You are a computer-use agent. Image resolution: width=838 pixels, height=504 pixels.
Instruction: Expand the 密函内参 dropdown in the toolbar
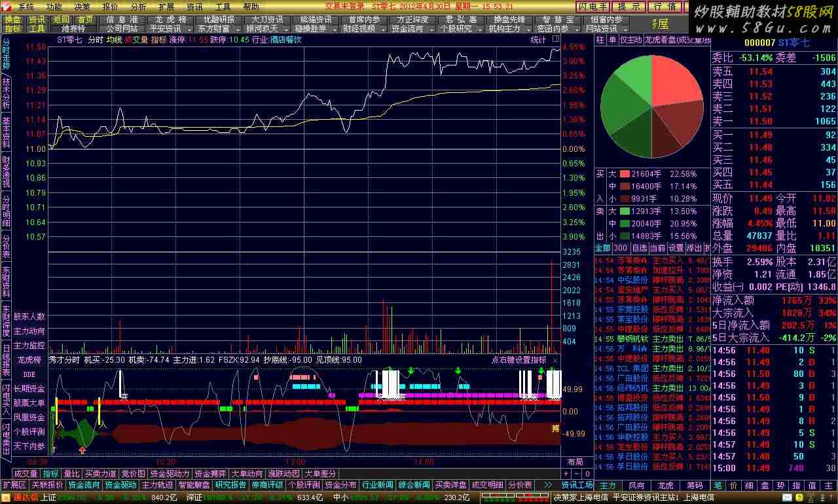[x=577, y=29]
